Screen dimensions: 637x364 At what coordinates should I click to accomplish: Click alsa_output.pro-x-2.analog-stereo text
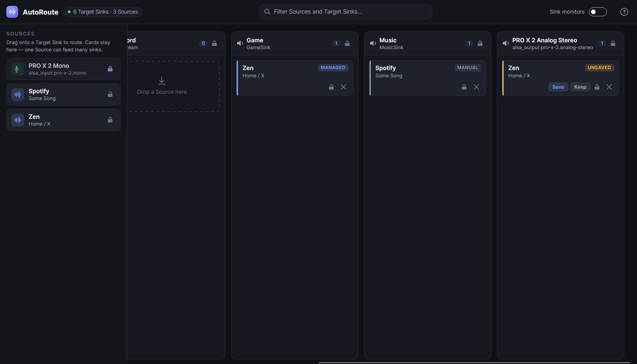click(x=552, y=47)
